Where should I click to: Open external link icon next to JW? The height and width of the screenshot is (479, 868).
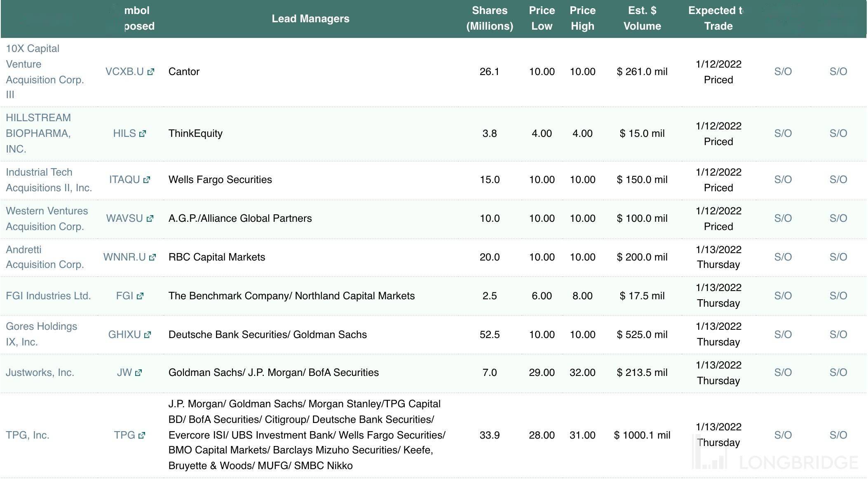tap(138, 373)
